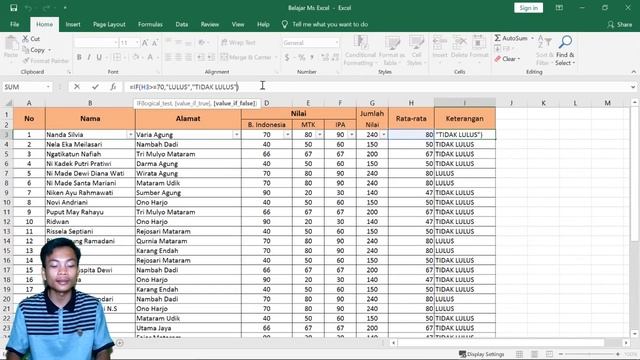Toggle Wrap Text
The height and width of the screenshot is (360, 640).
pos(238,42)
